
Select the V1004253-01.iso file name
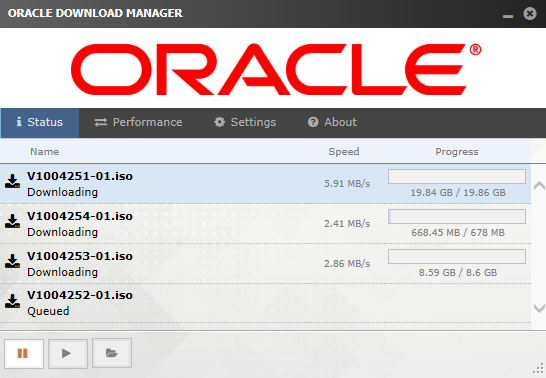pyautogui.click(x=80, y=256)
